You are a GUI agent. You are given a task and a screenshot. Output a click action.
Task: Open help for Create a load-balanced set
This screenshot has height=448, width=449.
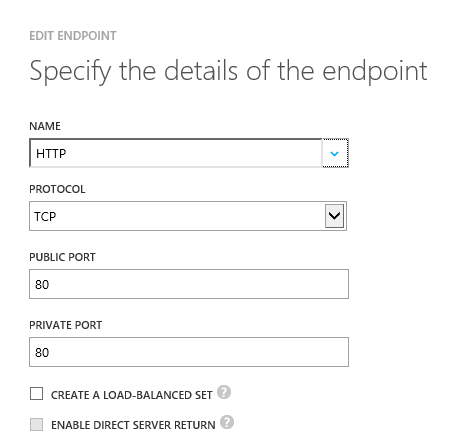point(224,392)
